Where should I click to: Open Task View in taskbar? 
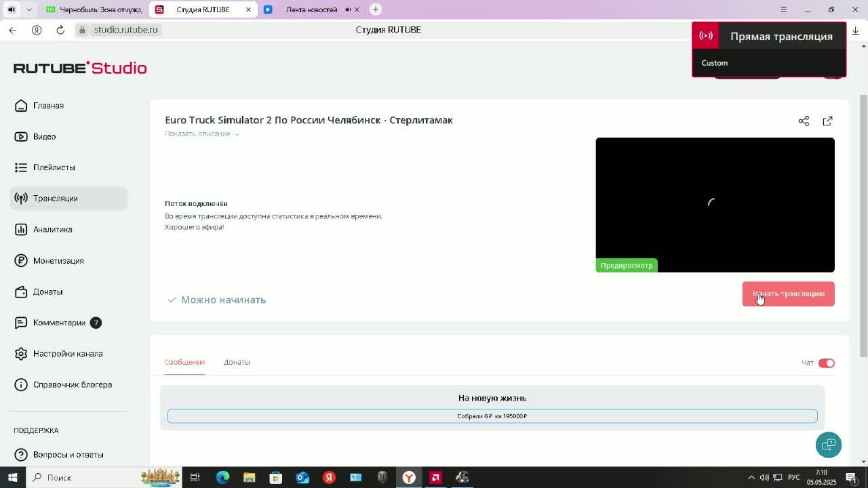tap(195, 478)
